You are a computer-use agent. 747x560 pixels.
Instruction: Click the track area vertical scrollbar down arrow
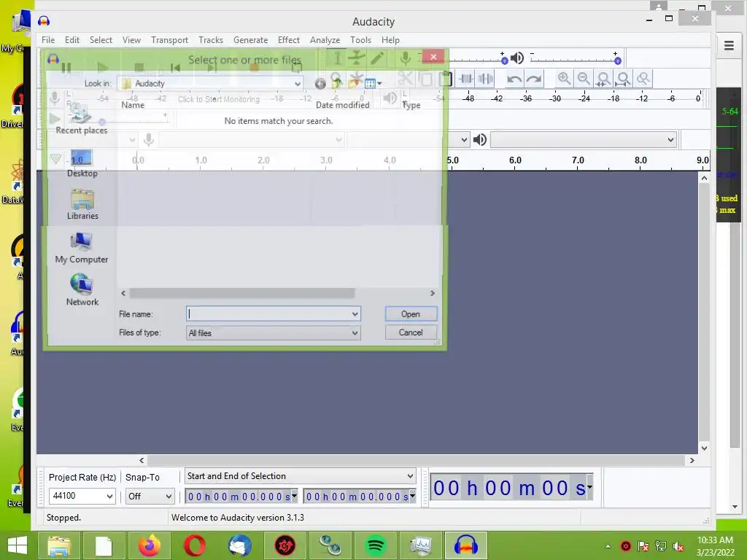[x=704, y=448]
